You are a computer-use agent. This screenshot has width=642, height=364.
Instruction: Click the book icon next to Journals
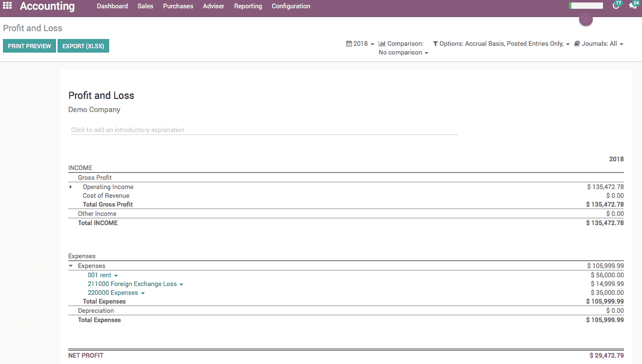point(577,43)
